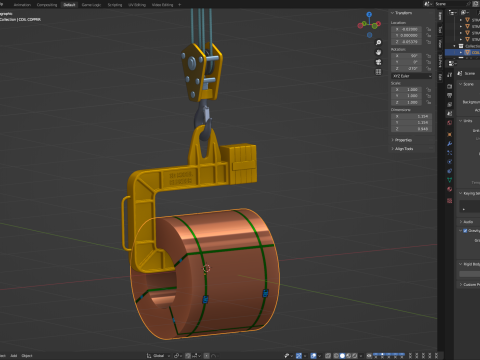This screenshot has height=360, width=480.
Task: Toggle proportional editing in the header
Action: [207, 356]
